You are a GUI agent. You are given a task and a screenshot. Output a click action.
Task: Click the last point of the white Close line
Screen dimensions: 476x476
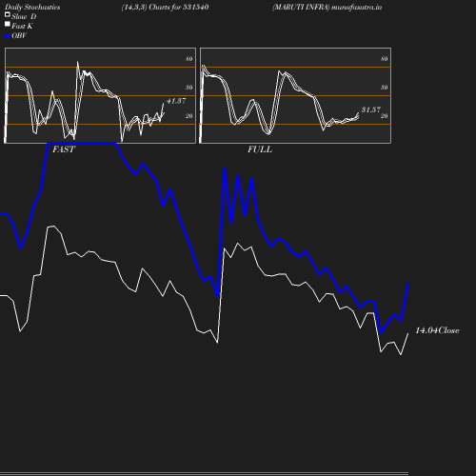pos(408,333)
